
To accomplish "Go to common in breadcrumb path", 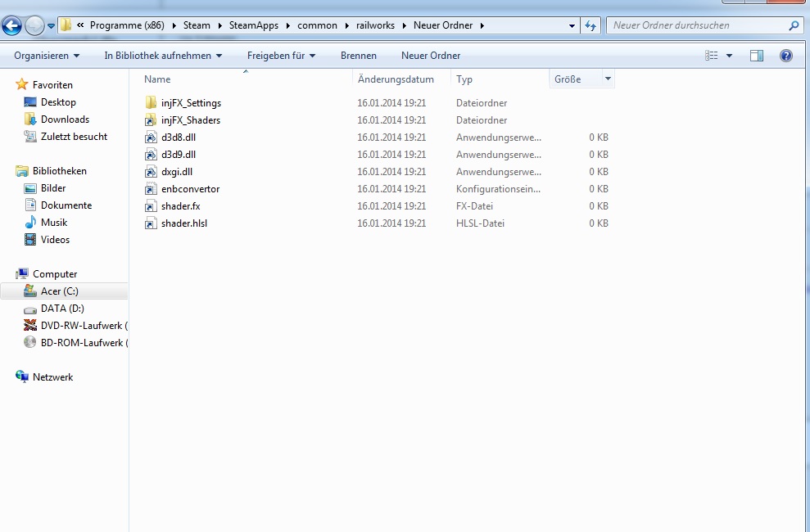I will 317,25.
